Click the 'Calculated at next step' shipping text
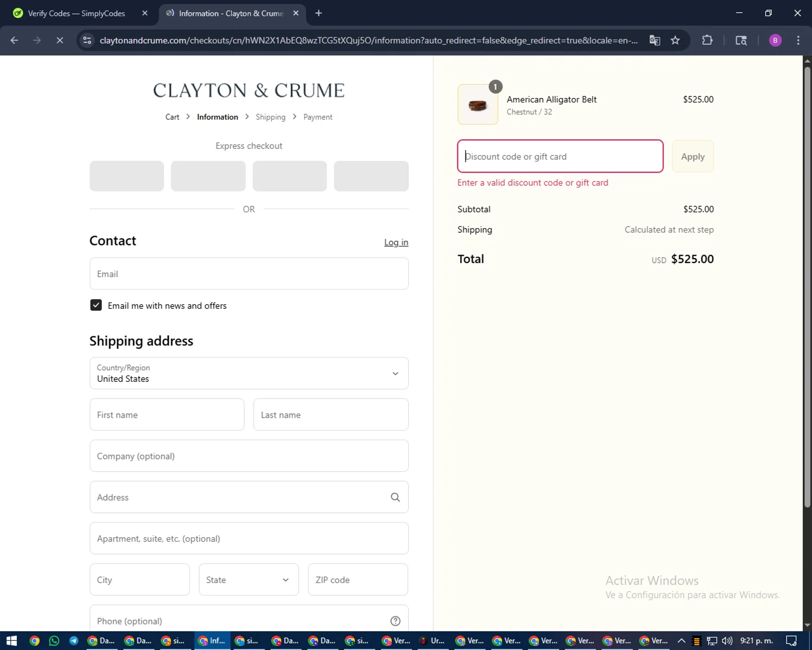812x650 pixels. [669, 230]
